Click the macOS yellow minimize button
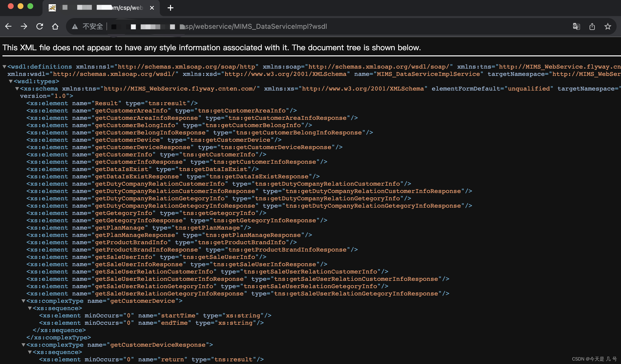The width and height of the screenshot is (621, 364). (21, 6)
